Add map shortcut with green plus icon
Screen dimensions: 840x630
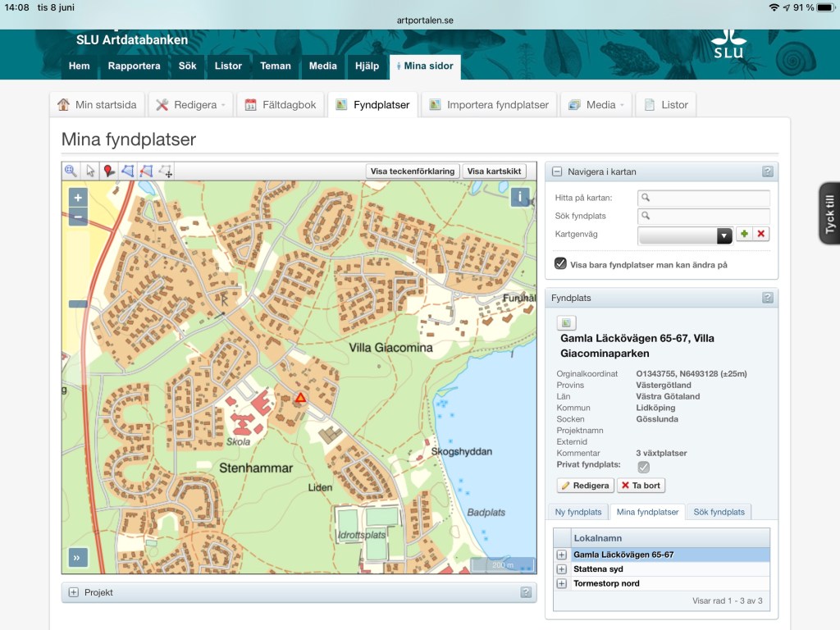744,235
